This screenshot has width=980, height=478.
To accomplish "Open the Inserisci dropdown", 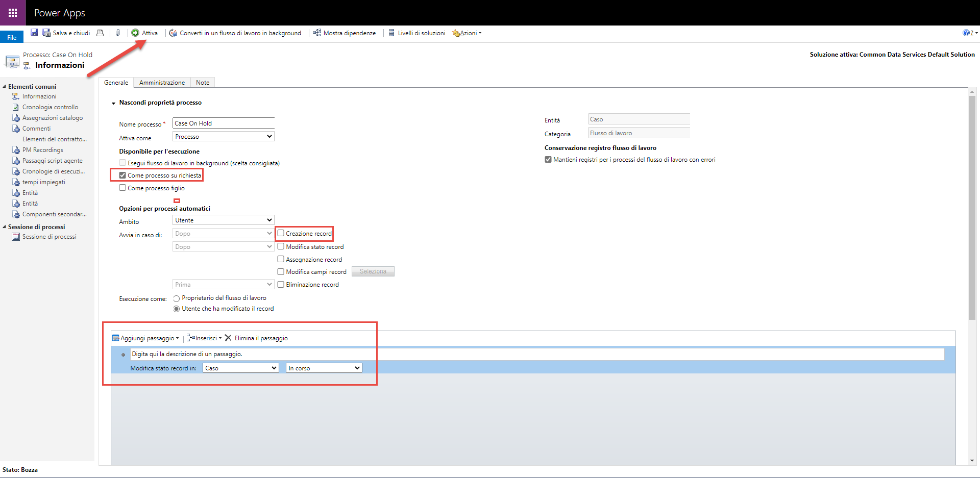I will 204,338.
